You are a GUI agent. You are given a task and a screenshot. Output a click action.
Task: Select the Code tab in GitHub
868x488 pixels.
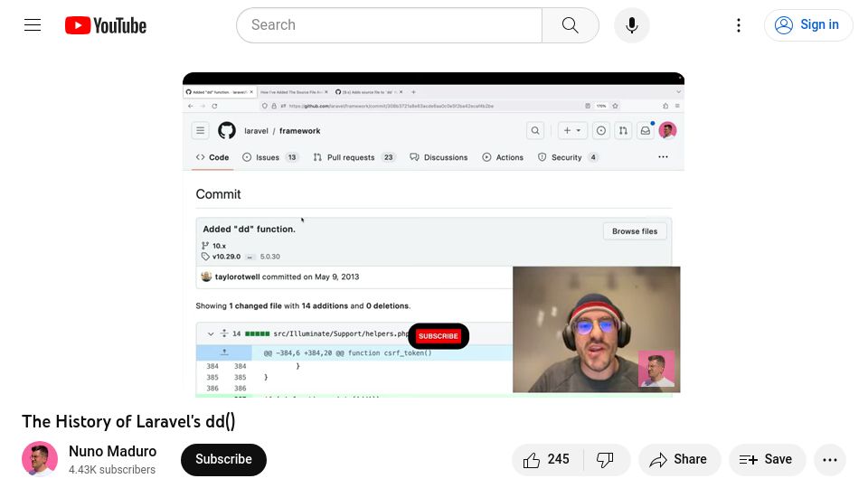tap(212, 157)
